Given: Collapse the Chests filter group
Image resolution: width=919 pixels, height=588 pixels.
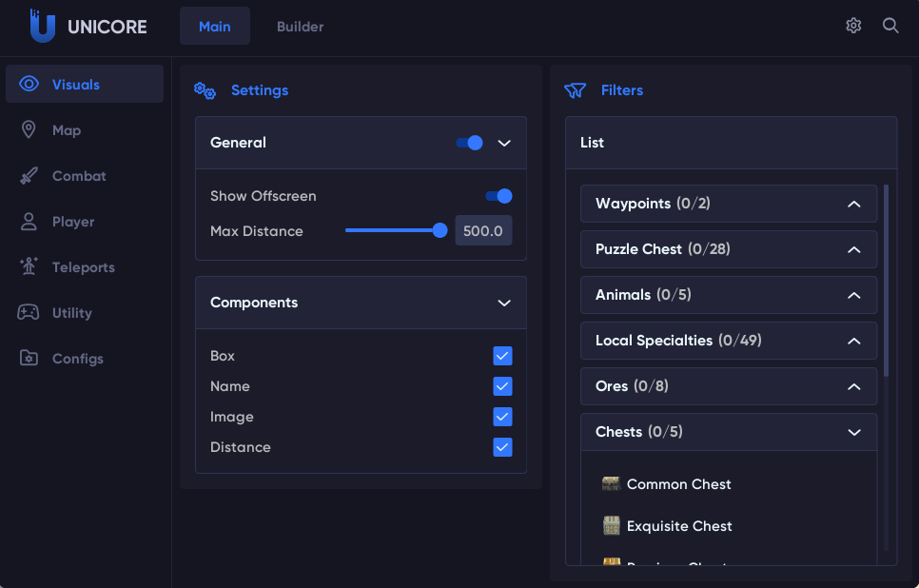Looking at the screenshot, I should click(x=853, y=432).
